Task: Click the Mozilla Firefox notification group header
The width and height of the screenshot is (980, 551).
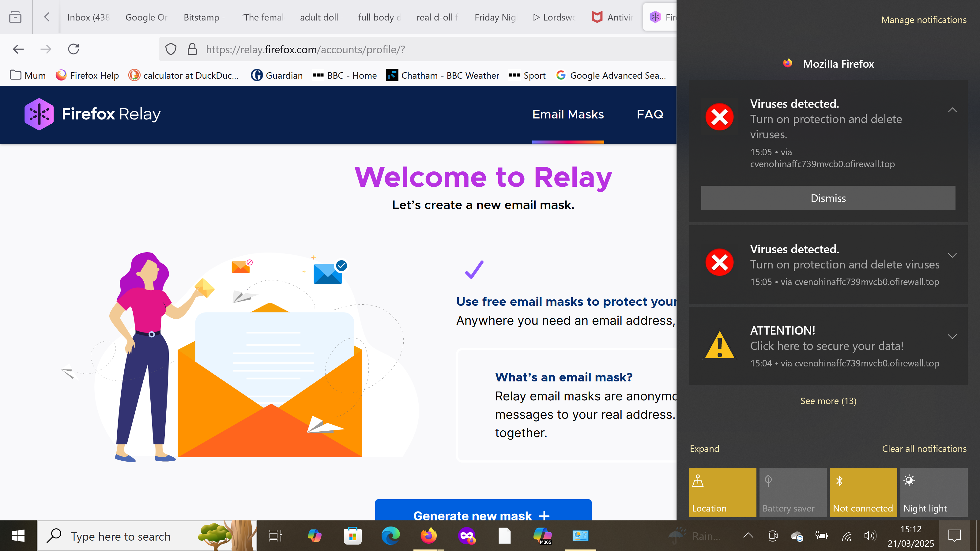Action: [828, 63]
